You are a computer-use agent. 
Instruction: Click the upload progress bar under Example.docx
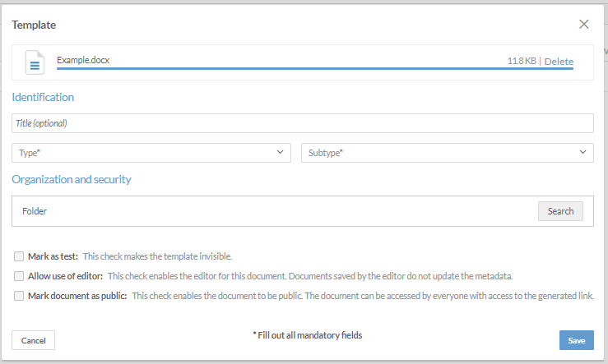[315, 68]
